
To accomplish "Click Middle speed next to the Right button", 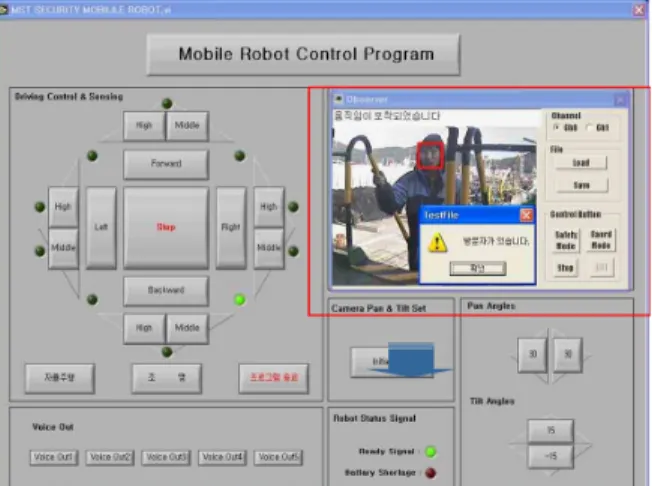I will 269,248.
